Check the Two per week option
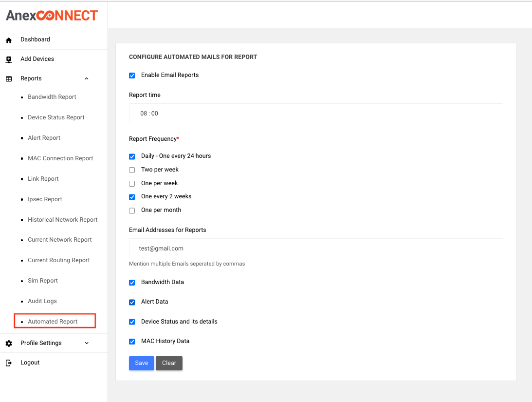This screenshot has height=402, width=532. [132, 170]
